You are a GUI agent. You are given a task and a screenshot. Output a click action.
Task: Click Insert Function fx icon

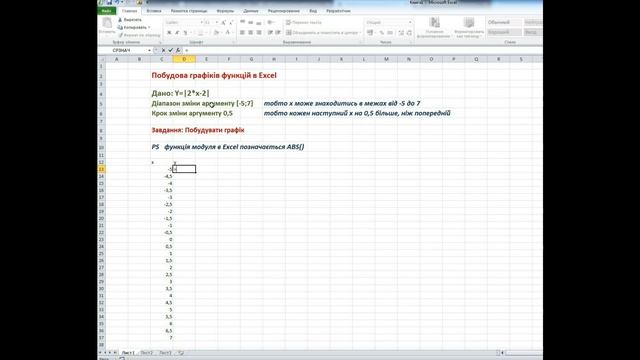(178, 50)
